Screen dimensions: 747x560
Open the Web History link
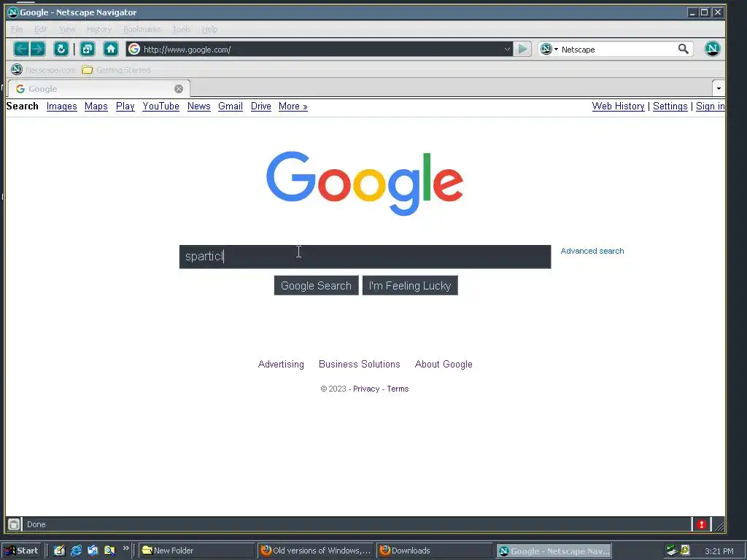click(618, 106)
